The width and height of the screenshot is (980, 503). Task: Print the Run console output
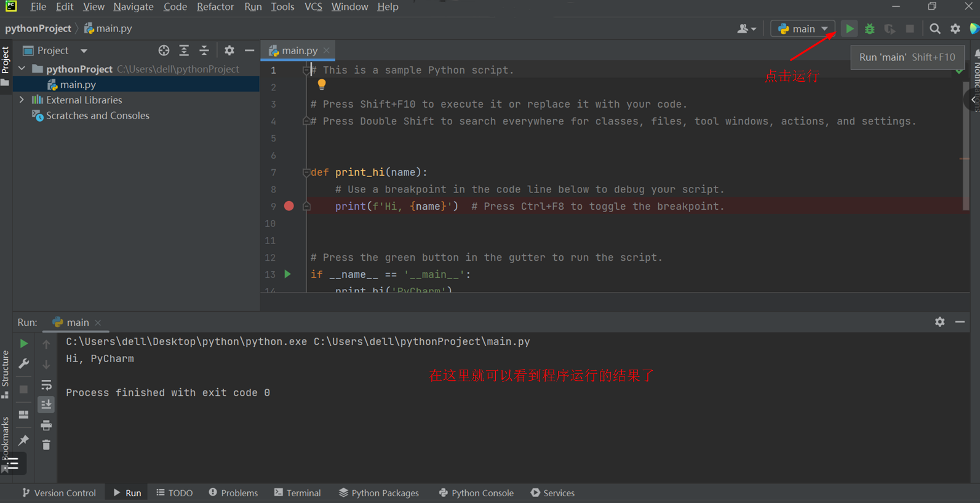pyautogui.click(x=46, y=425)
